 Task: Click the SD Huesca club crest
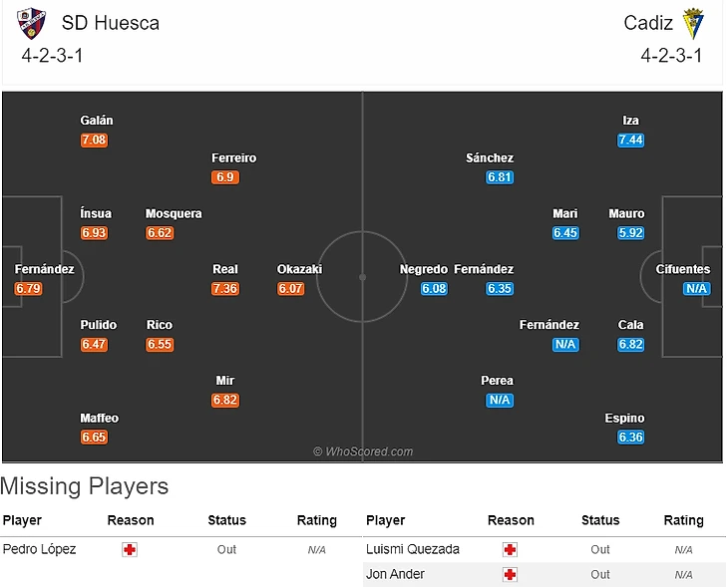(x=31, y=23)
